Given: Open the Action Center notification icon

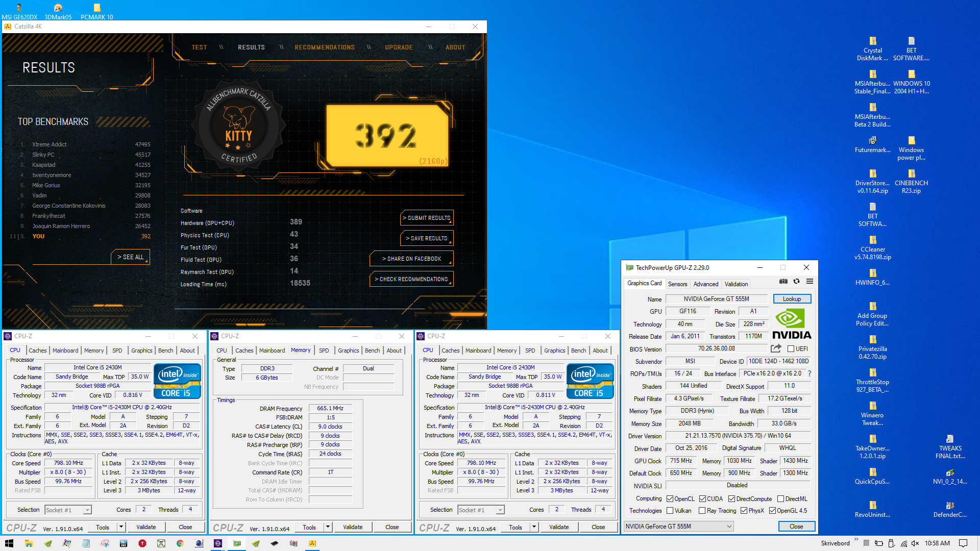Looking at the screenshot, I should pyautogui.click(x=963, y=543).
